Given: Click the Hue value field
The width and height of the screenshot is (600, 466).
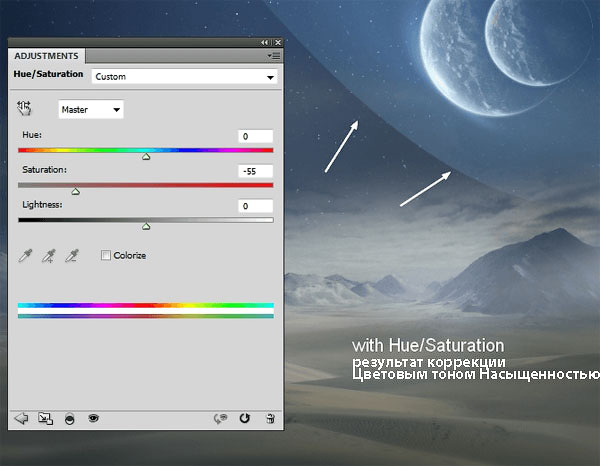Looking at the screenshot, I should 256,136.
